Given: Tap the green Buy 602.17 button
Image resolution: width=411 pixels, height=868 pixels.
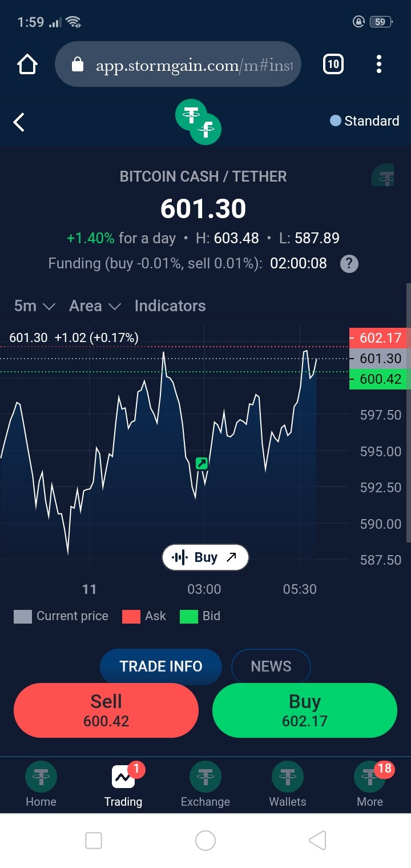Looking at the screenshot, I should click(x=305, y=710).
